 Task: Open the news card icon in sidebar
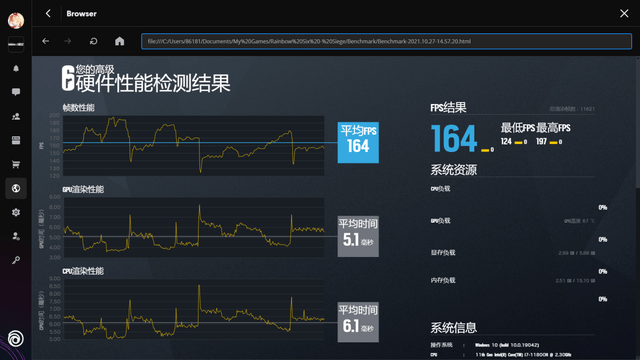(16, 140)
